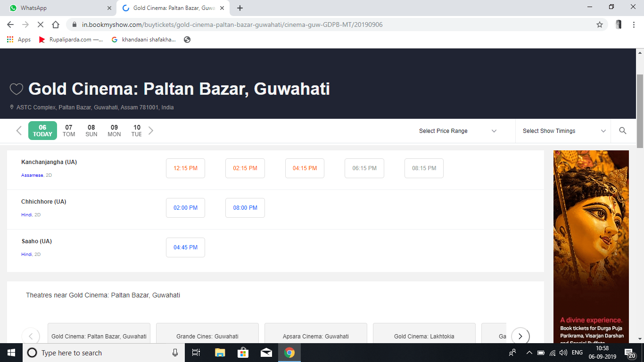The width and height of the screenshot is (644, 362).
Task: Book the 02:00 PM Chhichhore show
Action: coord(185,208)
